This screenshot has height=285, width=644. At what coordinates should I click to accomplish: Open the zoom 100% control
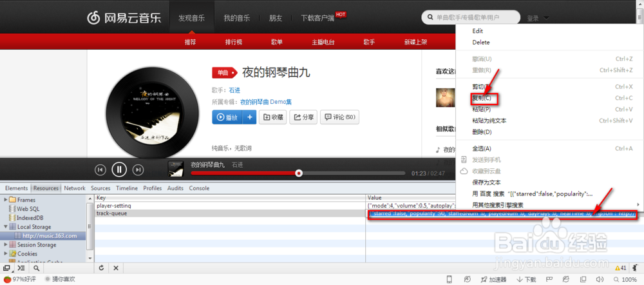point(625,280)
